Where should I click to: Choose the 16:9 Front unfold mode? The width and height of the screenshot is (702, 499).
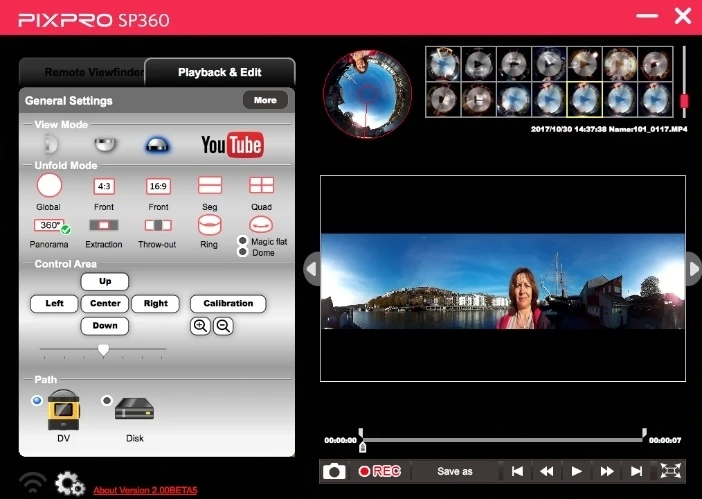pos(158,186)
